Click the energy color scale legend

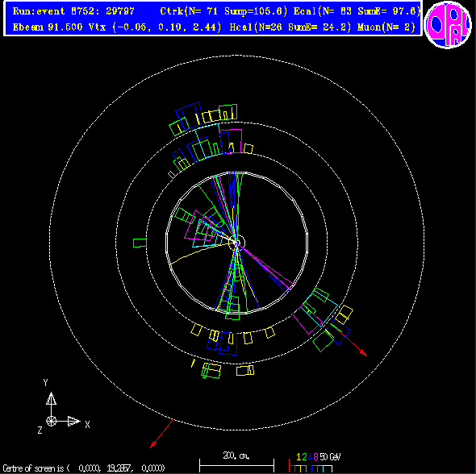click(315, 462)
